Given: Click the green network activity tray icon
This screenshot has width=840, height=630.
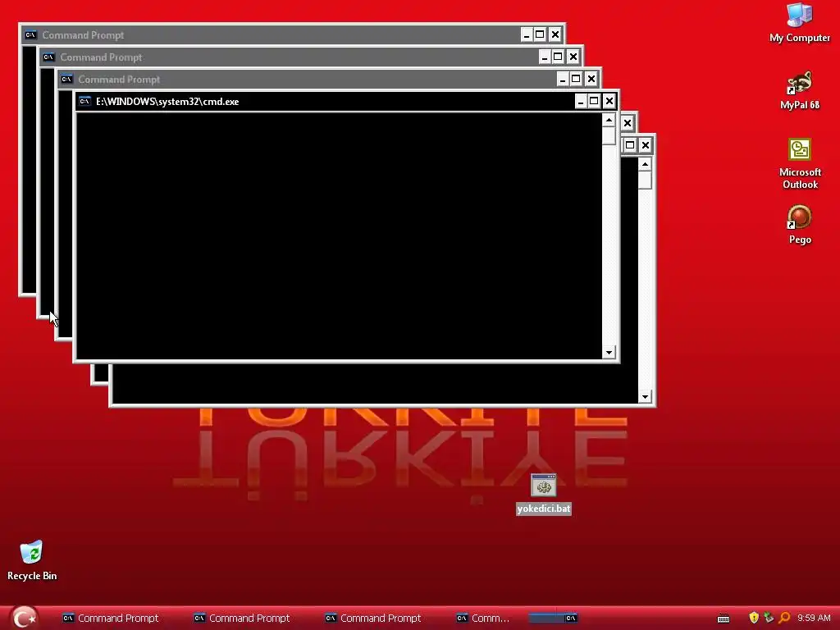Looking at the screenshot, I should point(769,618).
